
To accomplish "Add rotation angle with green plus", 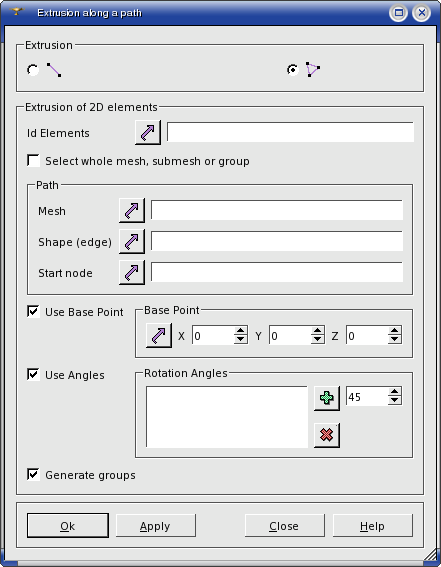I will tap(327, 398).
